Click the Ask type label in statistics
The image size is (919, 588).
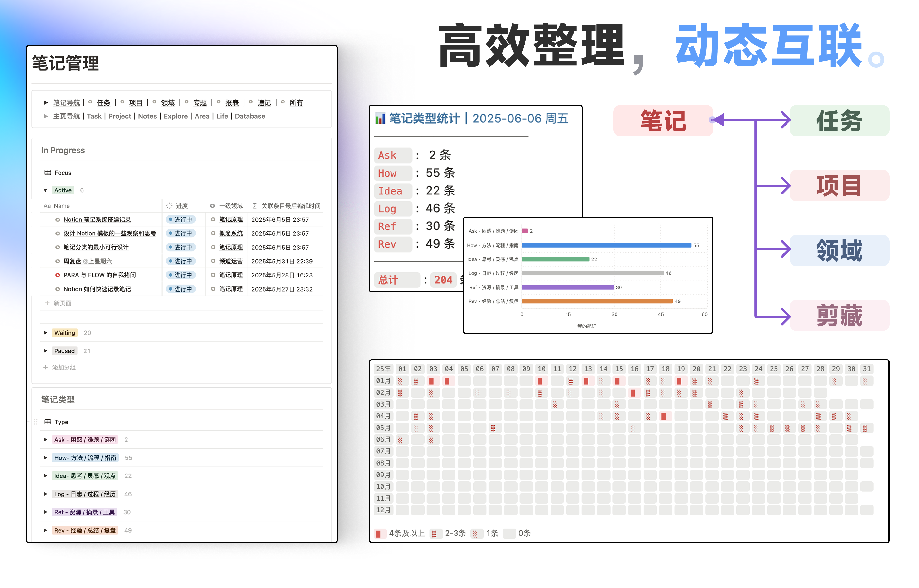tap(393, 156)
